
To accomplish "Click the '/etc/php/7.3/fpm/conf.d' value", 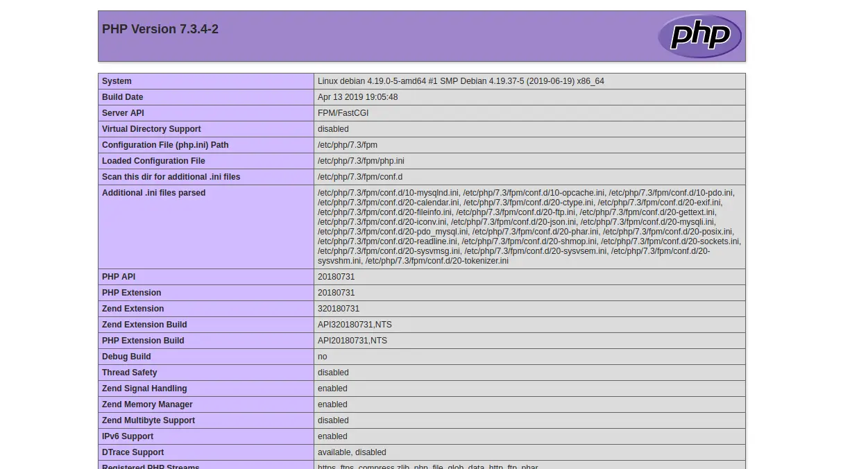I will [x=360, y=177].
